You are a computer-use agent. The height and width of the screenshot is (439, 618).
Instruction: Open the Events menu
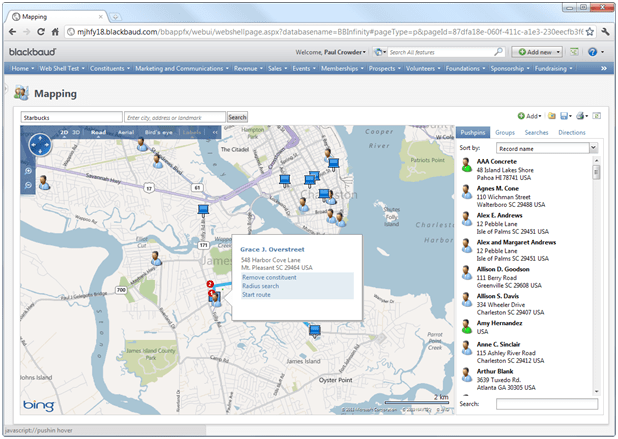coord(303,69)
